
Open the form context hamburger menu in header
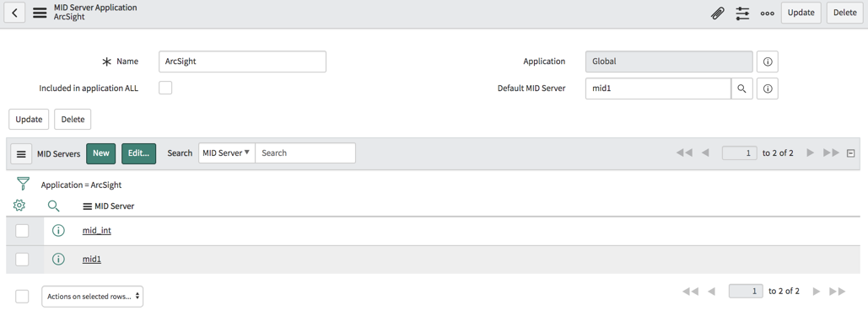pyautogui.click(x=40, y=13)
